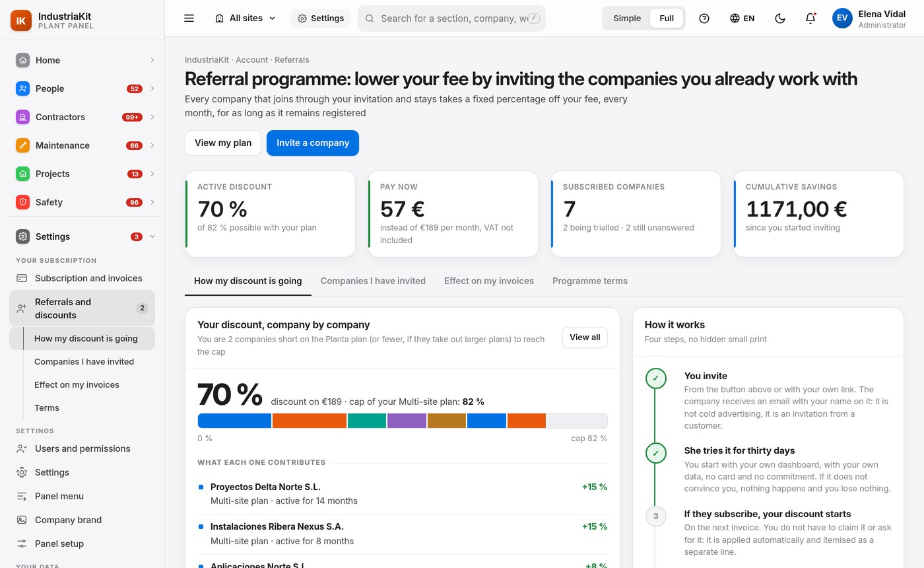
Task: Select the Full view mode
Action: [x=667, y=18]
